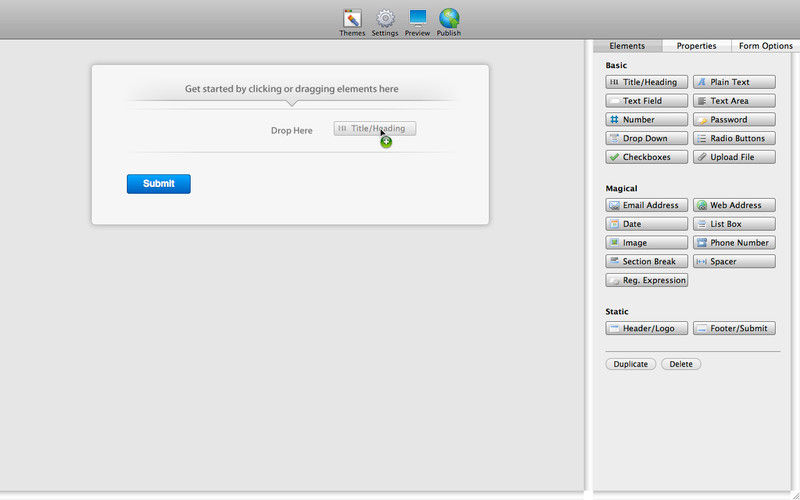Screen dimensions: 800x500
Task: Add a Spacer element
Action: [x=734, y=261]
